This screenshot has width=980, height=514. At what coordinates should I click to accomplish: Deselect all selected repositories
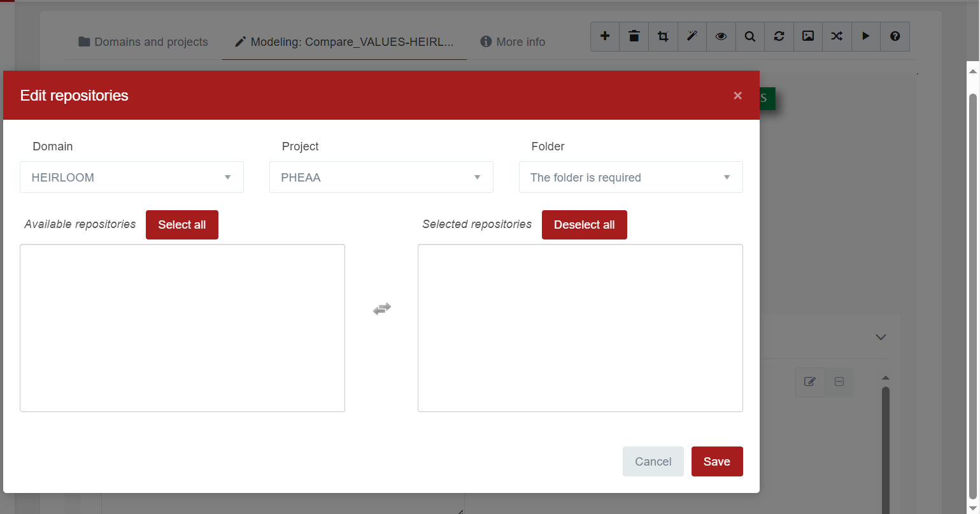[584, 224]
